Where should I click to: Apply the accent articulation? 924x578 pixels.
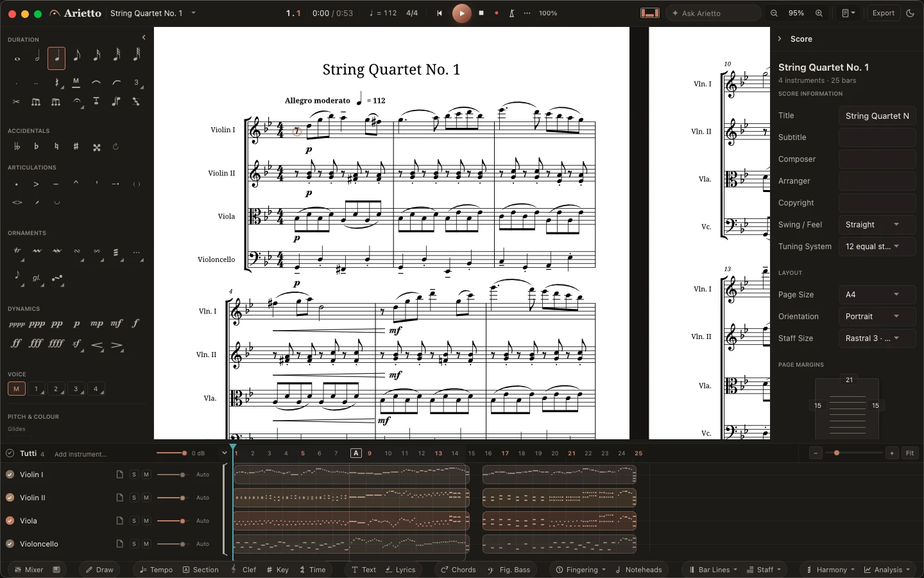(37, 184)
